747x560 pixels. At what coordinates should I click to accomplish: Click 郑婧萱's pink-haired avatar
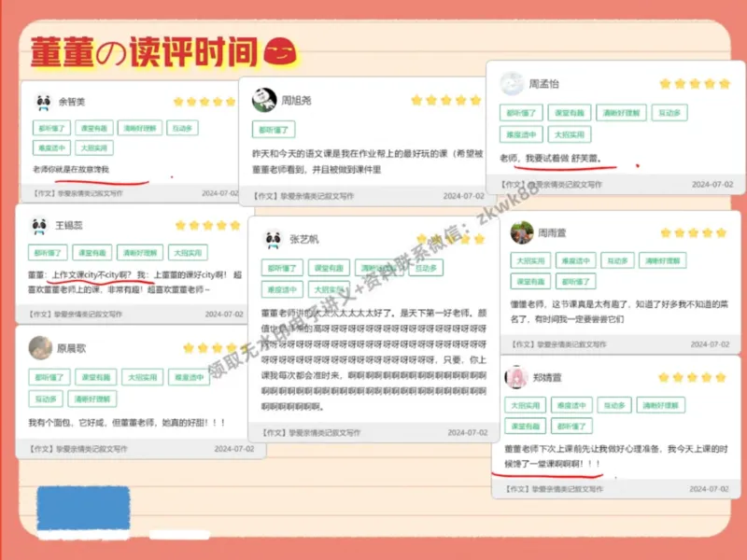click(x=516, y=378)
